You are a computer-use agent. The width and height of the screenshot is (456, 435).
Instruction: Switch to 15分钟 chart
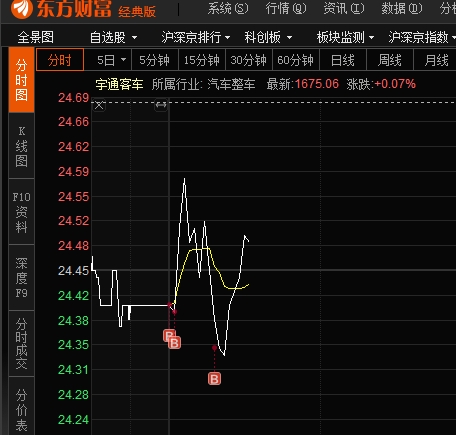click(202, 60)
